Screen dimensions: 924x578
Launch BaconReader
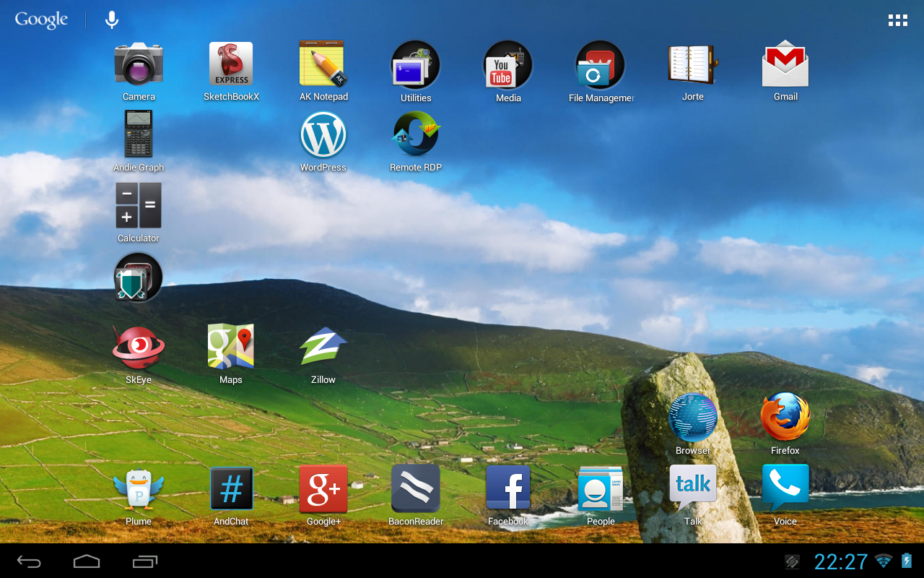click(416, 495)
